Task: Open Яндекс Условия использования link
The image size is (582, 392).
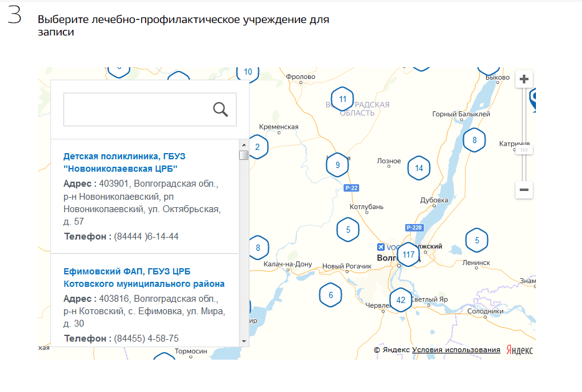Action: 456,350
